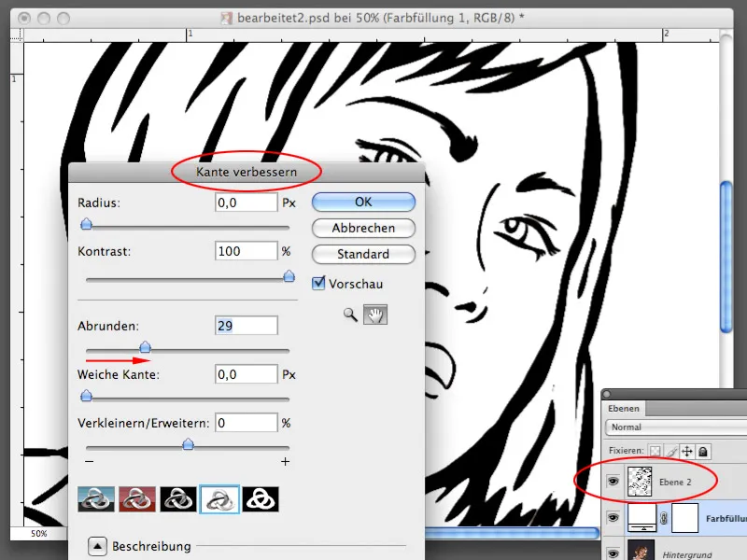Choose the on-white preview mode icon
The height and width of the screenshot is (560, 747).
point(219,499)
